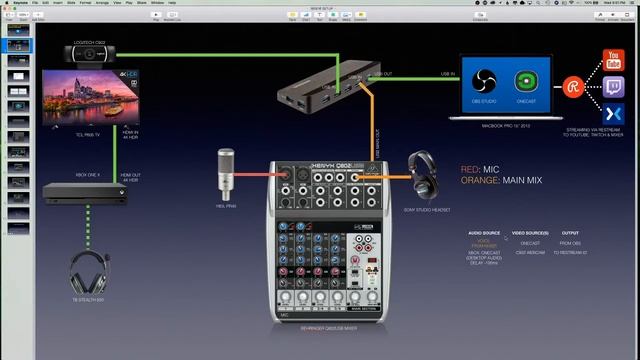Viewport: 640px width, 360px height.
Task: Open the File menu
Action: click(x=35, y=2)
